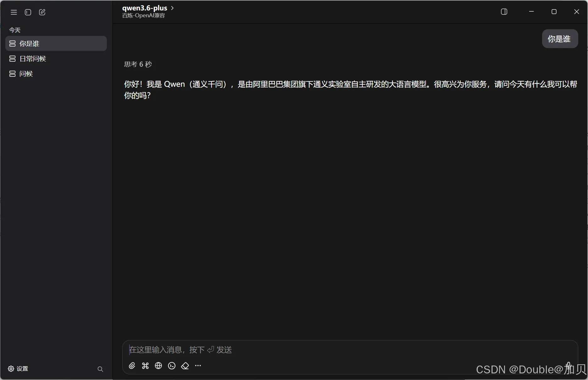This screenshot has width=588, height=380.
Task: Open the command shortcut icon
Action: 145,366
